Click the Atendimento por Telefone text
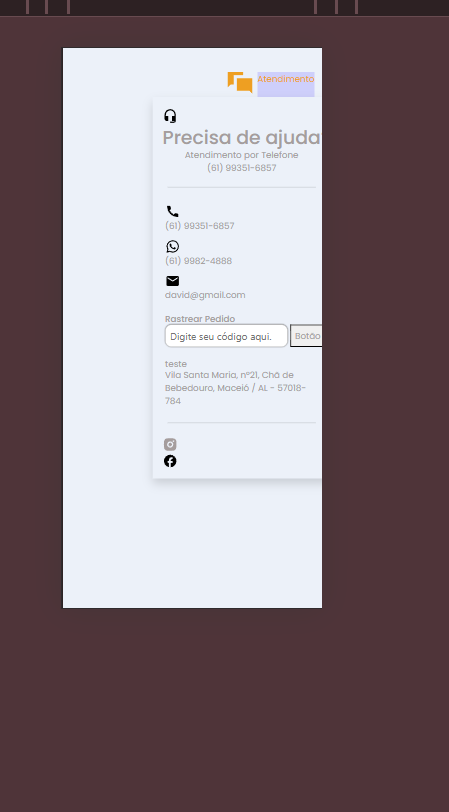The width and height of the screenshot is (449, 812). 241,155
